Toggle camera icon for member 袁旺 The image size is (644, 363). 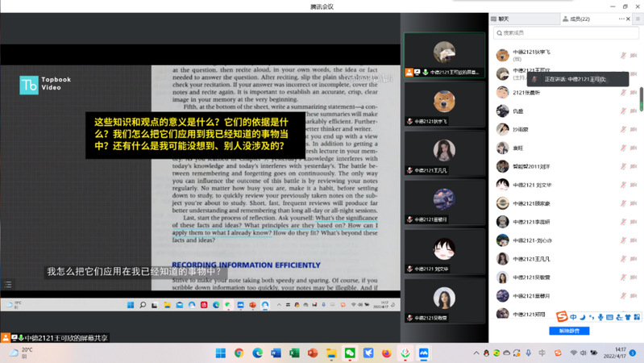click(x=634, y=148)
